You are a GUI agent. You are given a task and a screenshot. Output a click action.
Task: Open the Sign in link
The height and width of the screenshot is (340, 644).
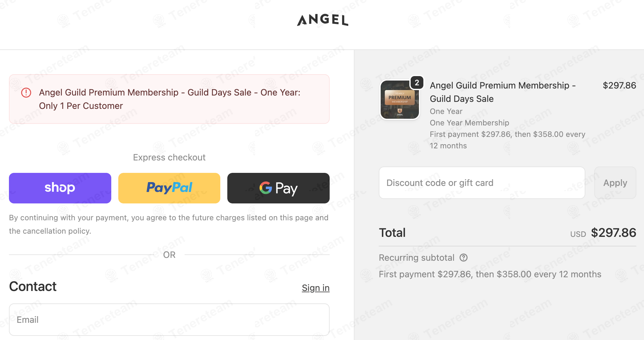click(x=315, y=288)
